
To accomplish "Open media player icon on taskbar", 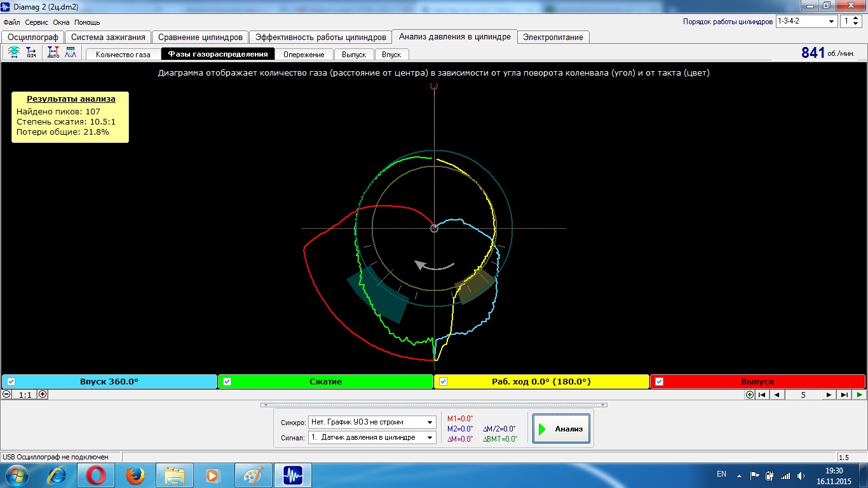I will (214, 475).
